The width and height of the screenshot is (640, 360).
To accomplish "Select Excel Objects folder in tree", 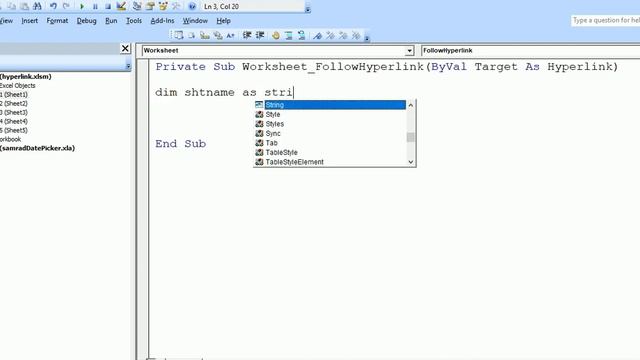I will [18, 85].
